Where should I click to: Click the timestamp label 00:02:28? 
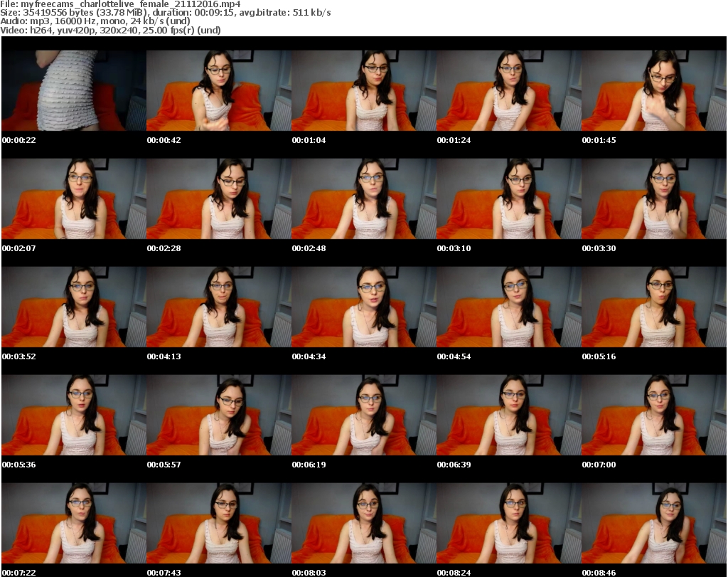point(164,248)
